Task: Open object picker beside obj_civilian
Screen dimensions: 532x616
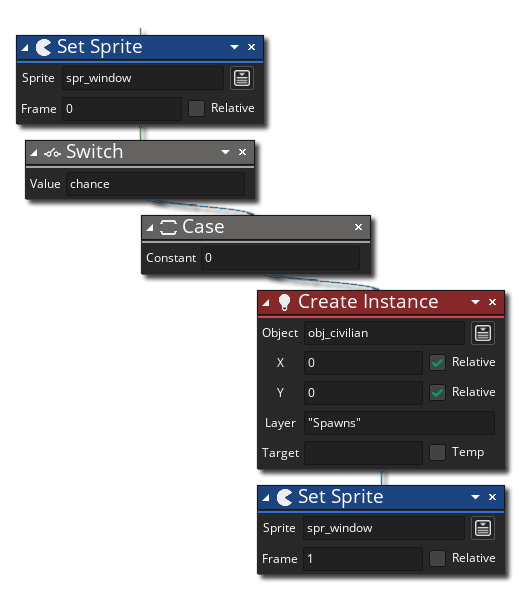Action: pyautogui.click(x=483, y=333)
